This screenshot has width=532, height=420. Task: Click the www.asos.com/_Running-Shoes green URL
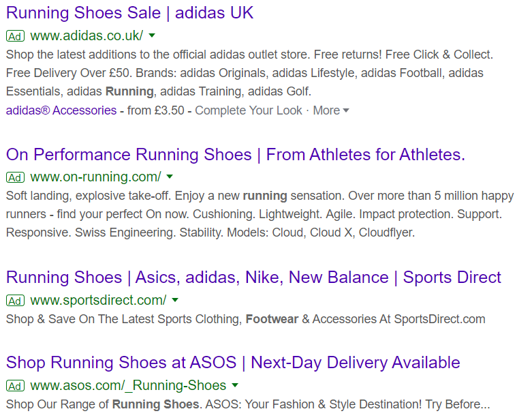coord(128,386)
